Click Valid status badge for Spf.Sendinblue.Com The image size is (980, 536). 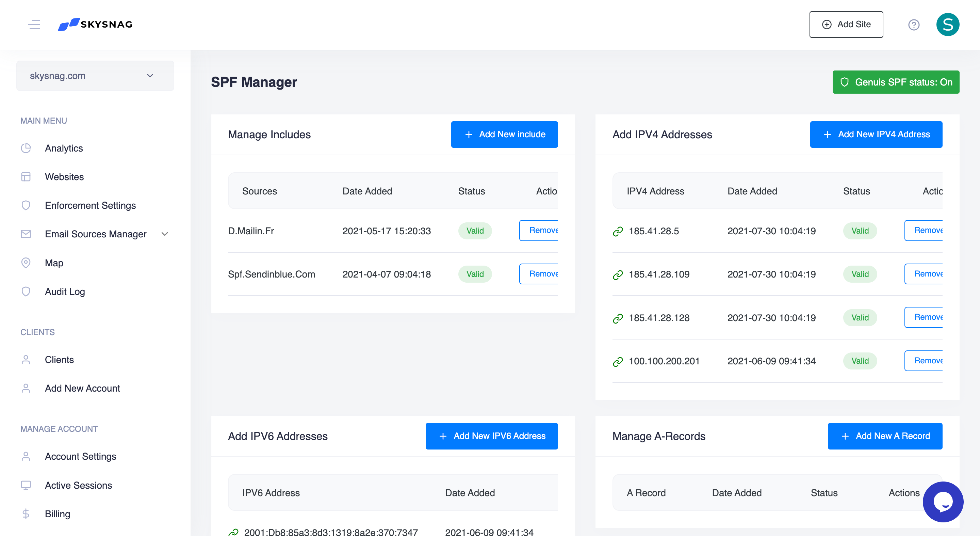point(475,274)
